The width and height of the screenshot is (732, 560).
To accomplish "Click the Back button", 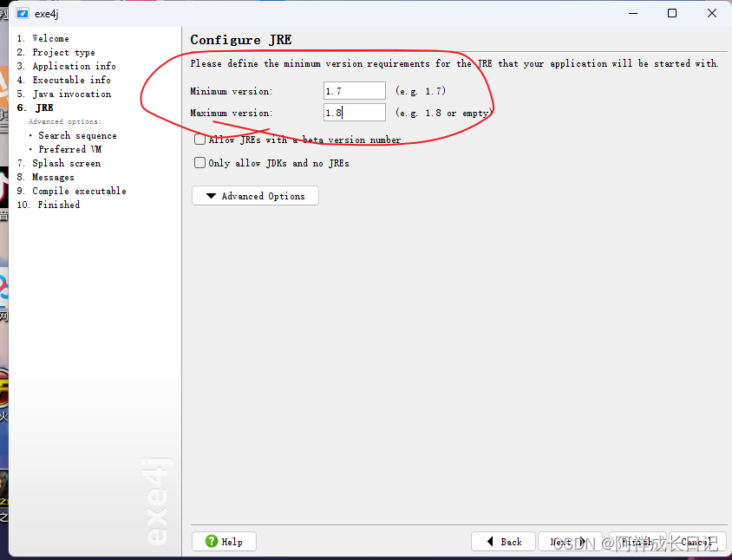I will coord(503,541).
